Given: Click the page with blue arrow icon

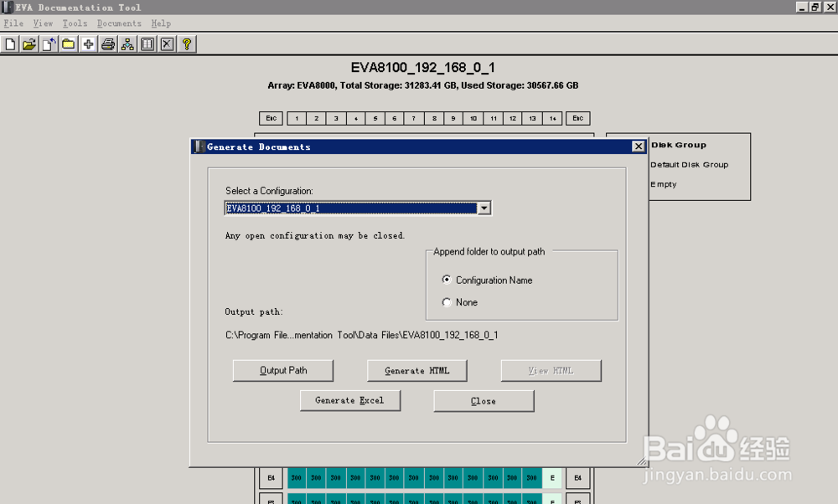Looking at the screenshot, I should [49, 44].
